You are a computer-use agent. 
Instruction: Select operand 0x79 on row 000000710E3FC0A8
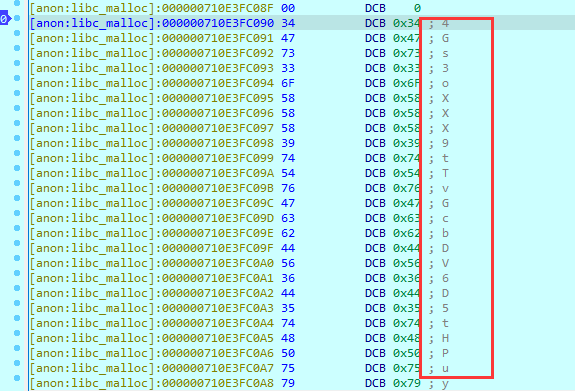point(406,383)
